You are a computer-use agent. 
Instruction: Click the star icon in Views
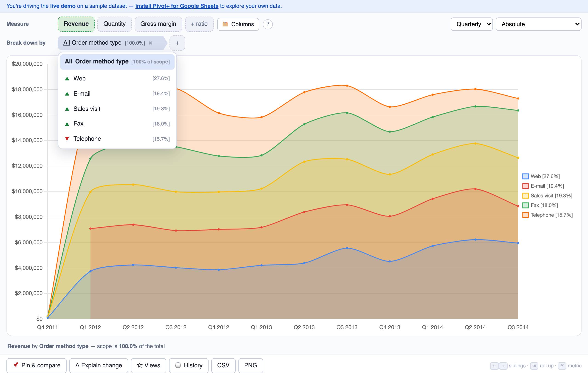point(140,365)
